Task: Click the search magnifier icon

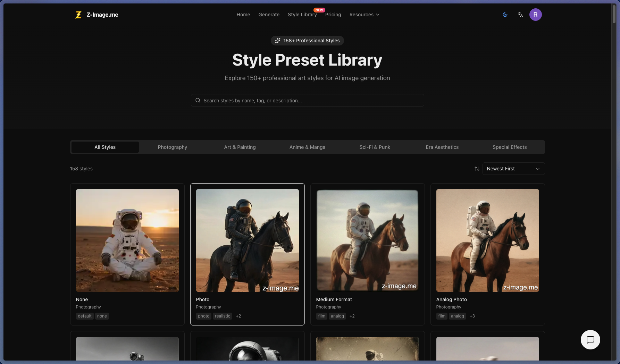Action: pyautogui.click(x=198, y=100)
